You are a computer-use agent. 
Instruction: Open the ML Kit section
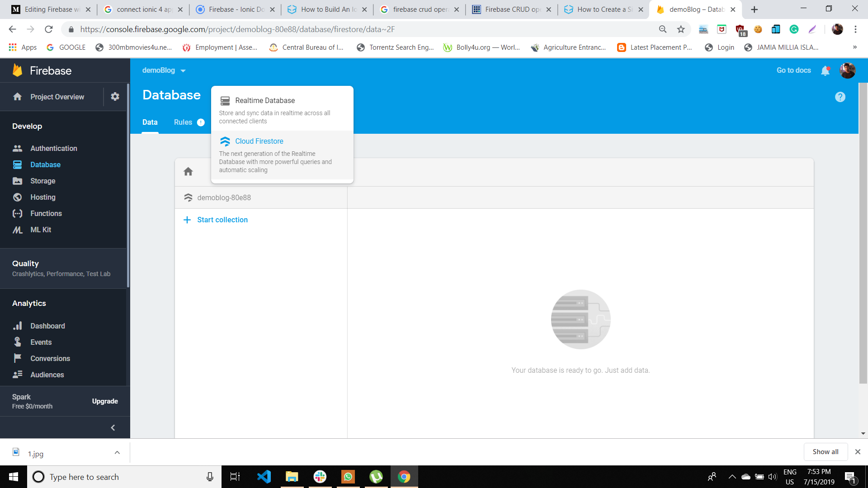click(x=40, y=230)
